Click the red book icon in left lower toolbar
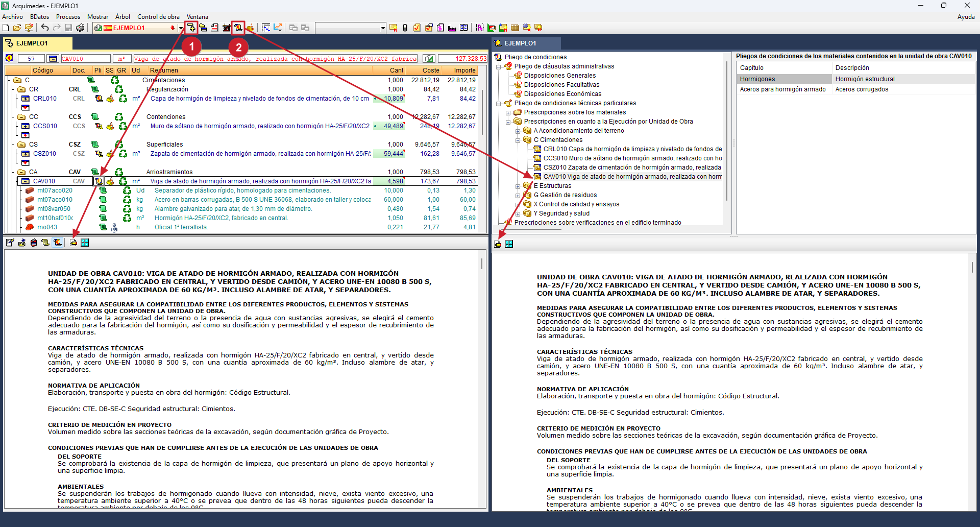The height and width of the screenshot is (527, 980). [x=34, y=243]
